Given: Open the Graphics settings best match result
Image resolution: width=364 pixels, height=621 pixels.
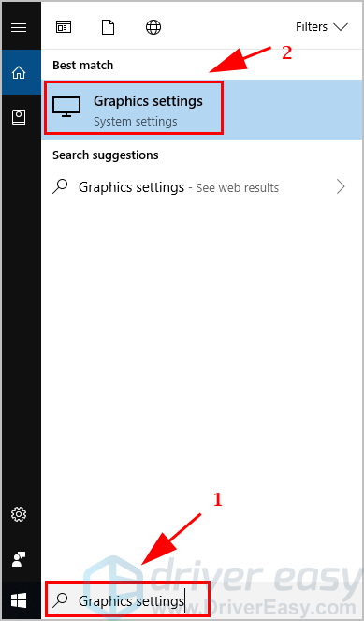Looking at the screenshot, I should 202,108.
